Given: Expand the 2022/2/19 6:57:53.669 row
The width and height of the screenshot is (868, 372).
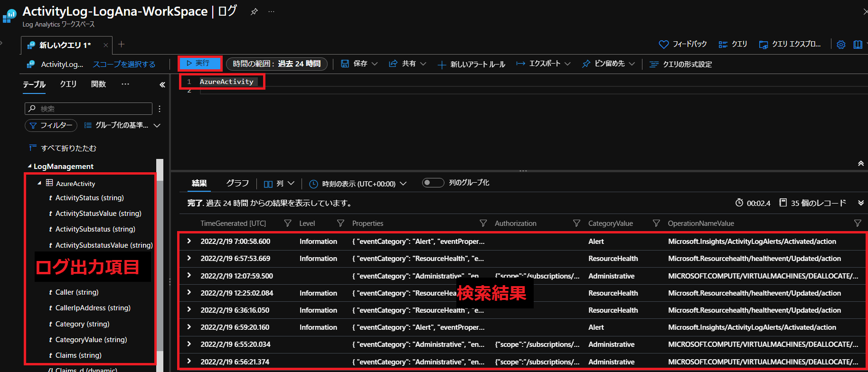Looking at the screenshot, I should (x=189, y=258).
